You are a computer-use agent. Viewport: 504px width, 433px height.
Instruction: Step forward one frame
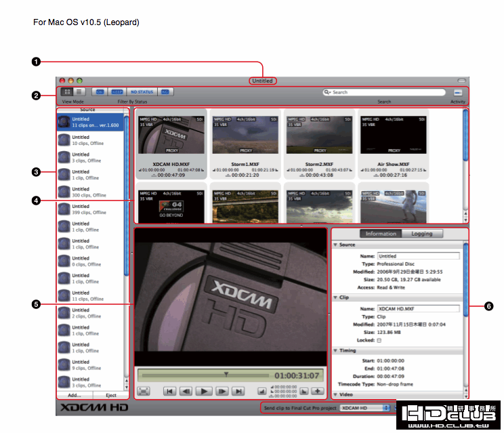222,391
